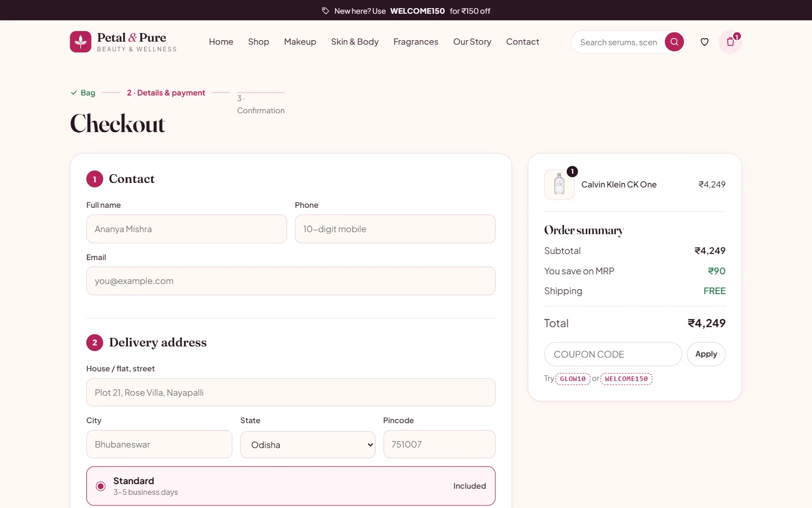Open the shopping bag icon
812x508 pixels.
(x=730, y=42)
